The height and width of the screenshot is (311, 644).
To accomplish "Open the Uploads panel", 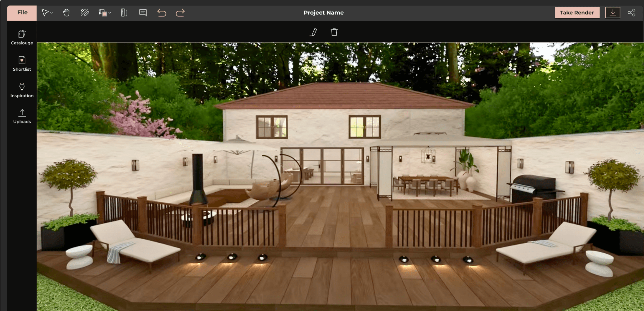I will 22,116.
